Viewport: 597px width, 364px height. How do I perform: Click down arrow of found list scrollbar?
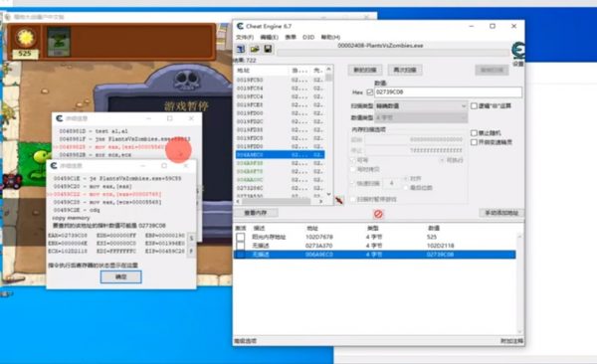pyautogui.click(x=329, y=194)
